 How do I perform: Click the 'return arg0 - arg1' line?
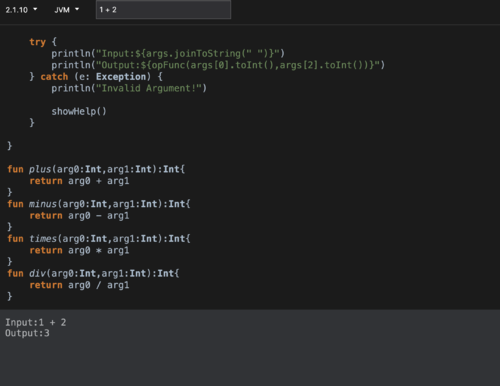pyautogui.click(x=79, y=216)
